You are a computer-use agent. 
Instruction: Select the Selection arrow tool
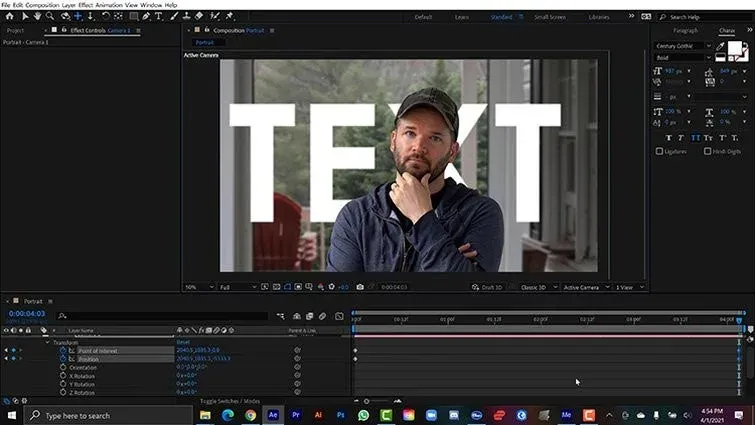pyautogui.click(x=25, y=16)
